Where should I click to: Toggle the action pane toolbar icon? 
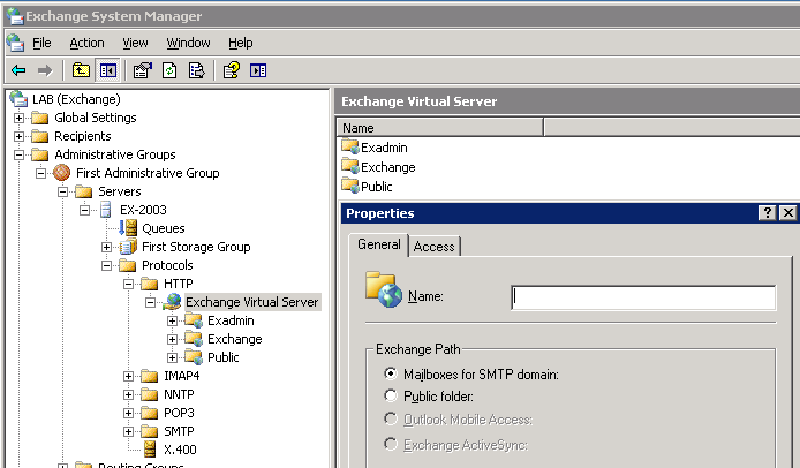coord(258,70)
